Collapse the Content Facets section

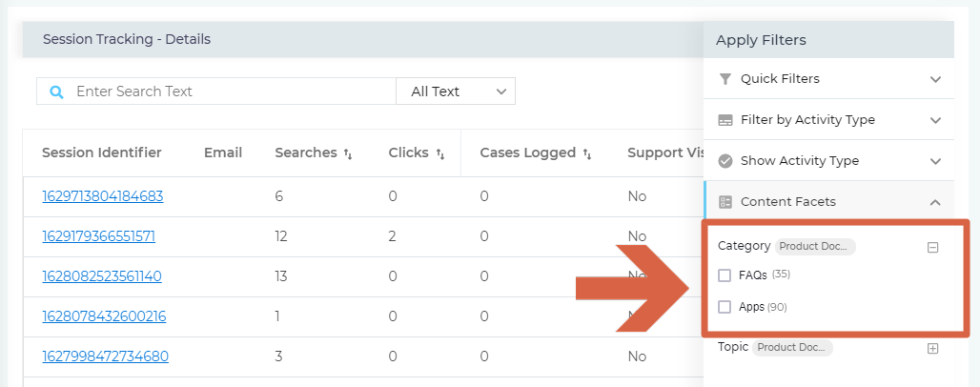click(x=935, y=202)
